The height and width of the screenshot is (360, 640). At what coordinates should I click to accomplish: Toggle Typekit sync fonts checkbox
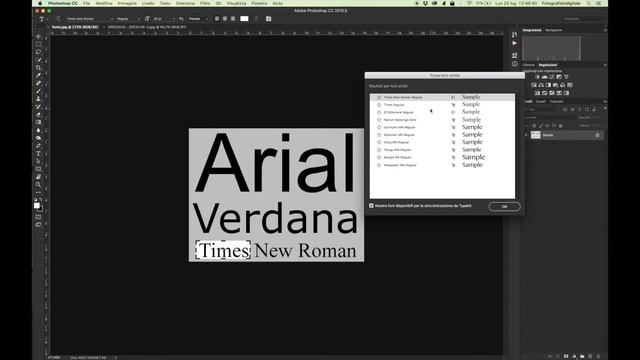tap(371, 206)
